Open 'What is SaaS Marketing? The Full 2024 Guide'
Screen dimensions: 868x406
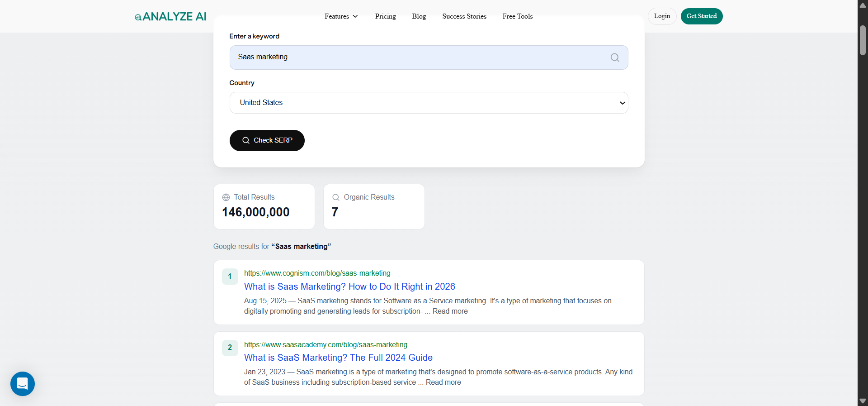click(x=338, y=358)
